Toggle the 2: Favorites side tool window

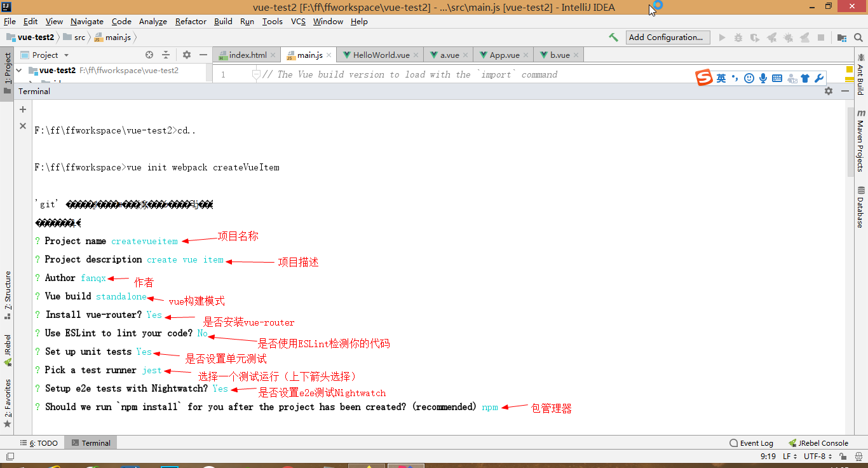[8, 403]
